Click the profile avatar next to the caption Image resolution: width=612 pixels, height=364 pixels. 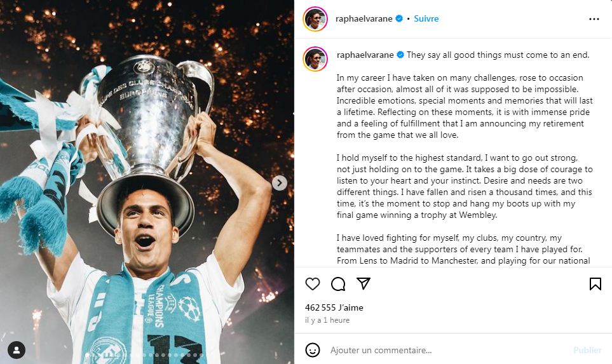[x=315, y=58]
